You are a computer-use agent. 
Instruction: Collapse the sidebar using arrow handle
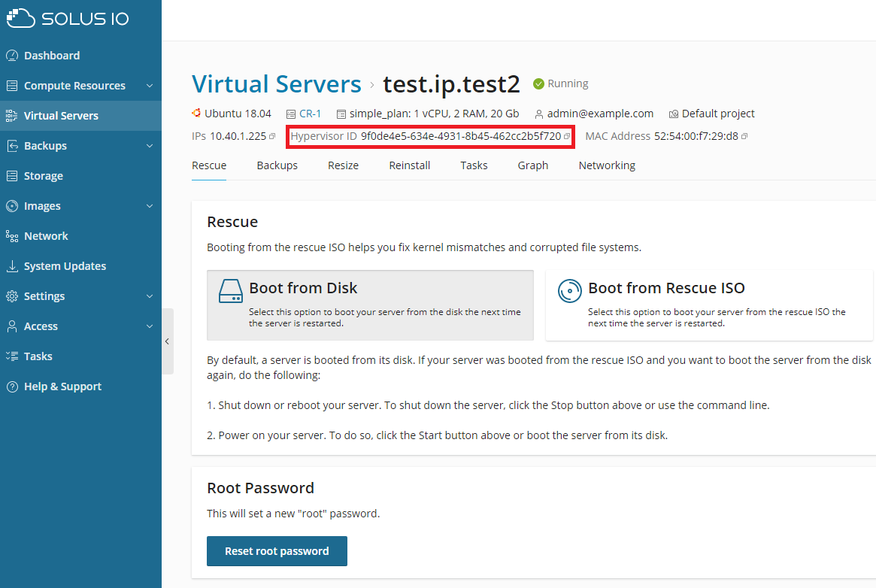pyautogui.click(x=167, y=341)
